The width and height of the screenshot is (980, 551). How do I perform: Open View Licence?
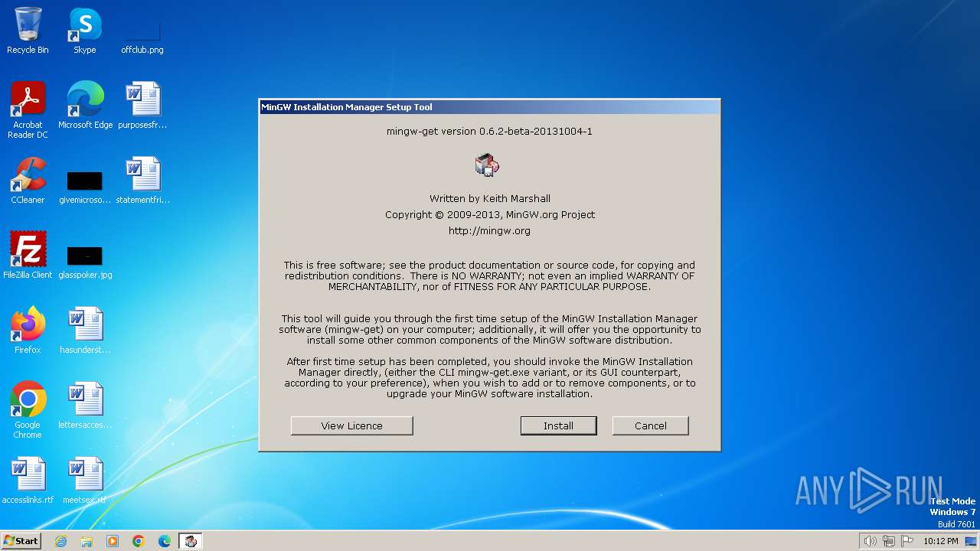coord(351,425)
